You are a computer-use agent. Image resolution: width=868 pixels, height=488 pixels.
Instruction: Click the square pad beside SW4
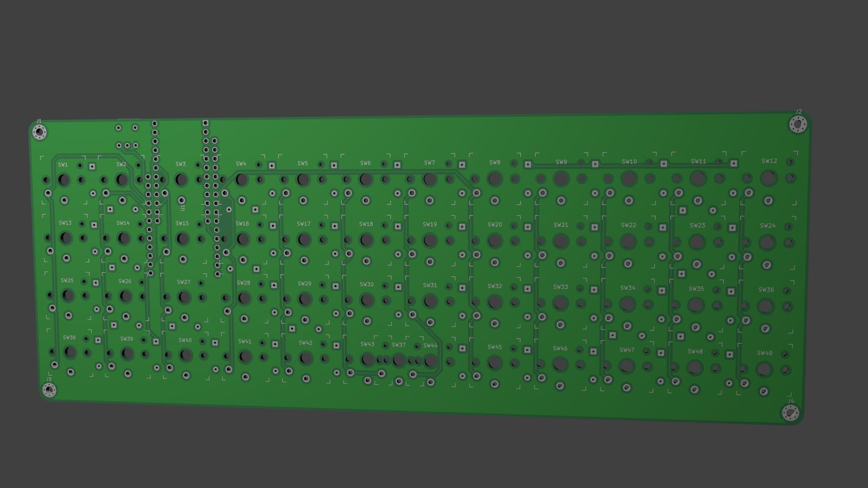272,166
